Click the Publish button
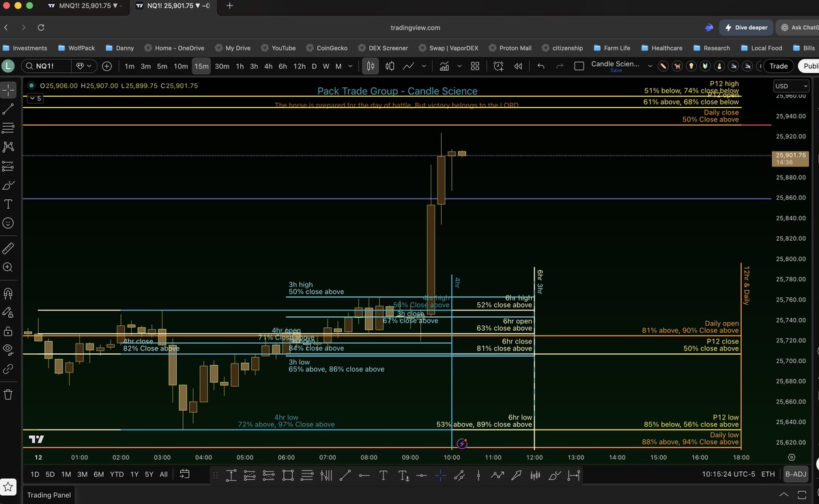819x504 pixels. 809,66
